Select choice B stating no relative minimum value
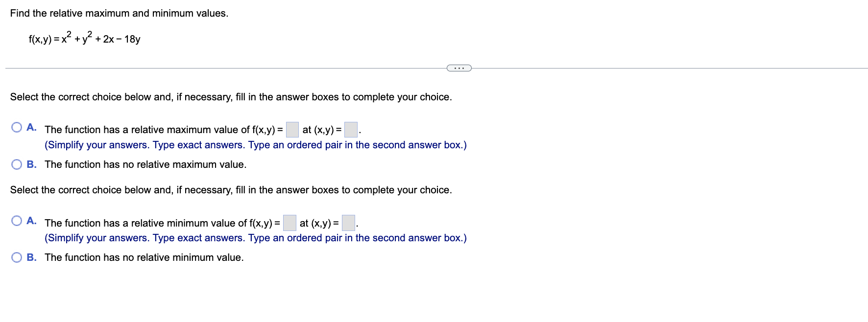This screenshot has width=868, height=322. (17, 257)
